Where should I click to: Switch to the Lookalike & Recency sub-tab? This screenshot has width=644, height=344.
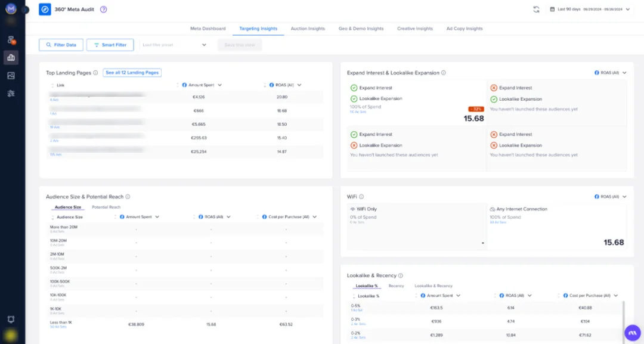[x=434, y=286]
